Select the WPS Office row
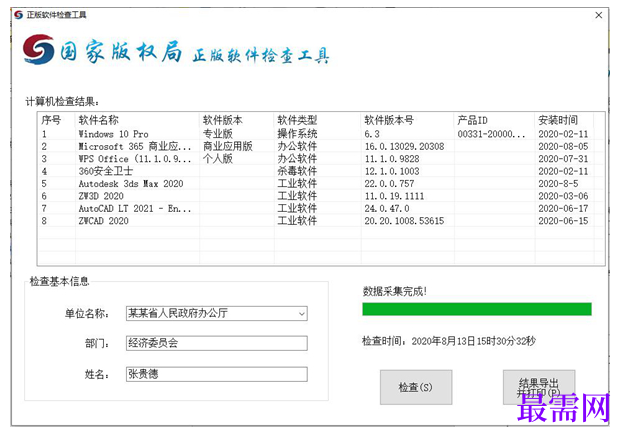Viewport: 629px width, 439px height. [321, 159]
